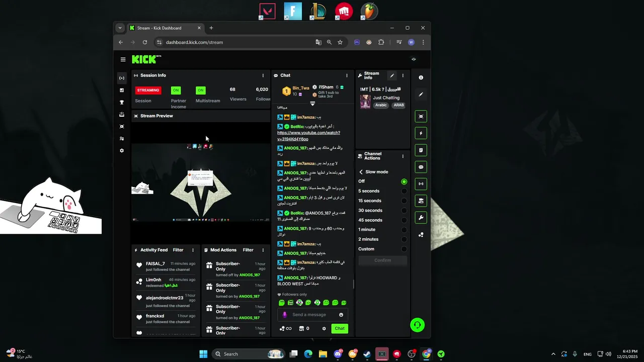Viewport: 644px width, 362px height.
Task: Click the pencil edit icon in right rail
Action: [421, 94]
